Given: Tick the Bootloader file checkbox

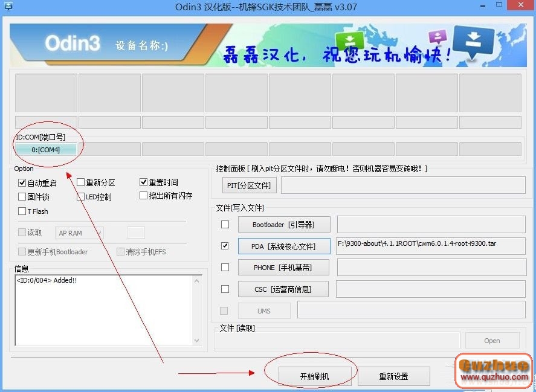Looking at the screenshot, I should tap(225, 225).
